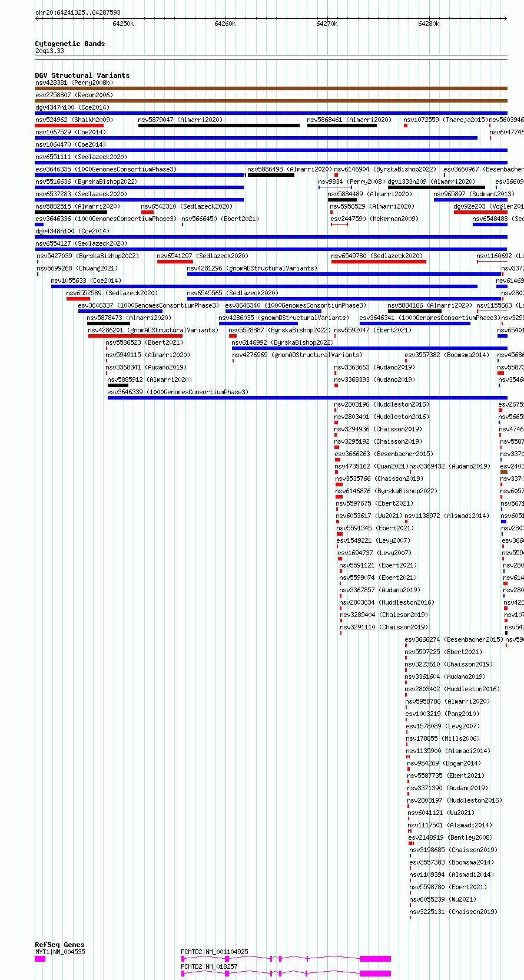The image size is (524, 980).
Task: Click nsv2803196 (Huddleston2016) label
Action: (x=382, y=404)
